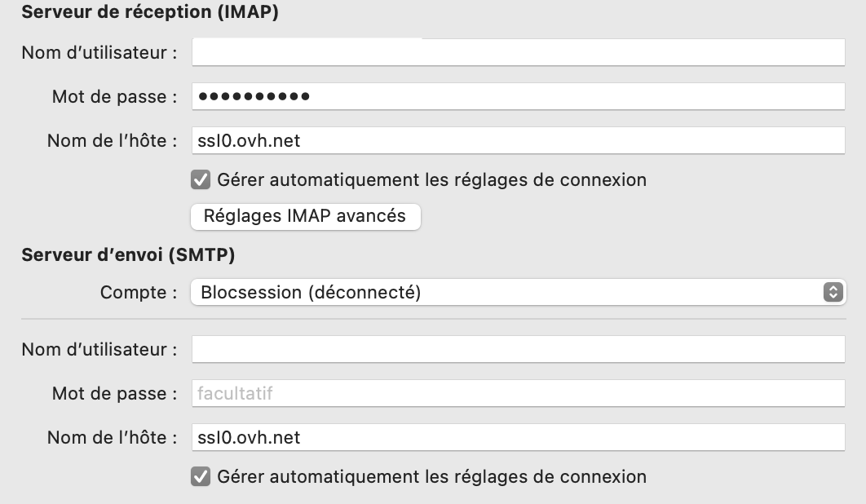This screenshot has height=504, width=866.
Task: Open Réglages IMAP avancés
Action: click(x=305, y=216)
